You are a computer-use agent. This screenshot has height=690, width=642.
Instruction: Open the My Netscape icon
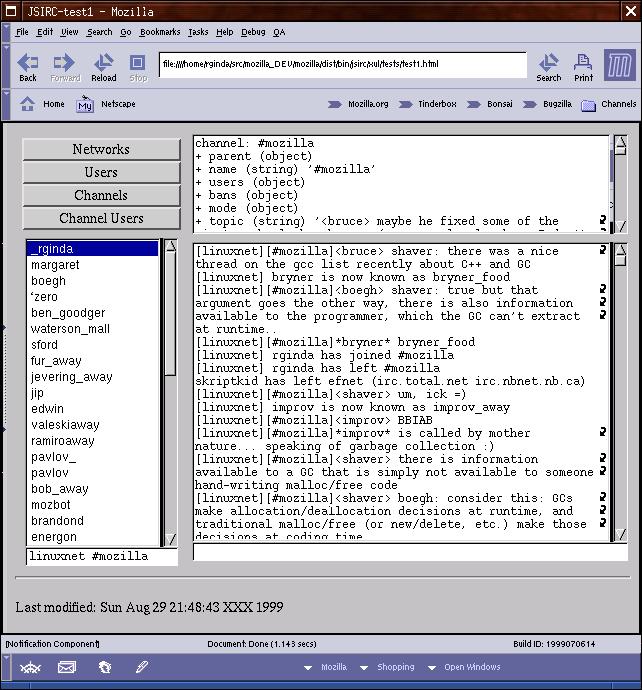point(84,104)
